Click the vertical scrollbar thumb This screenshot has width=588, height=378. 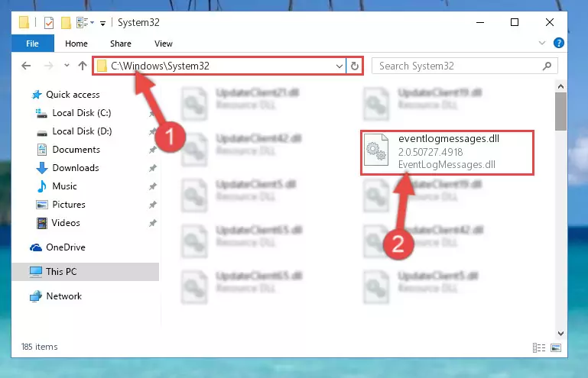pos(560,111)
